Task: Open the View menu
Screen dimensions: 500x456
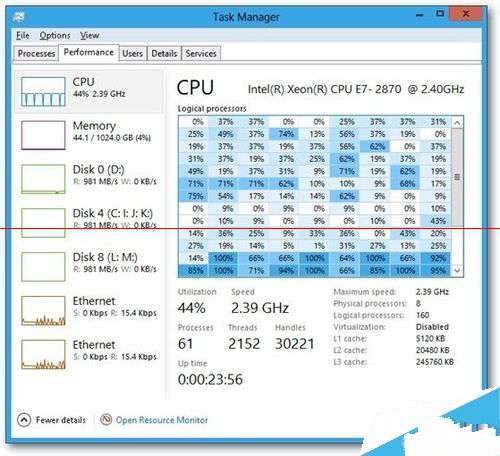Action: (89, 35)
